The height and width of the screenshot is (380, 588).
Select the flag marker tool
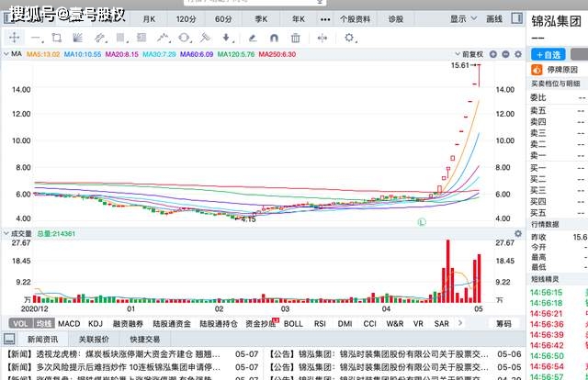205,38
